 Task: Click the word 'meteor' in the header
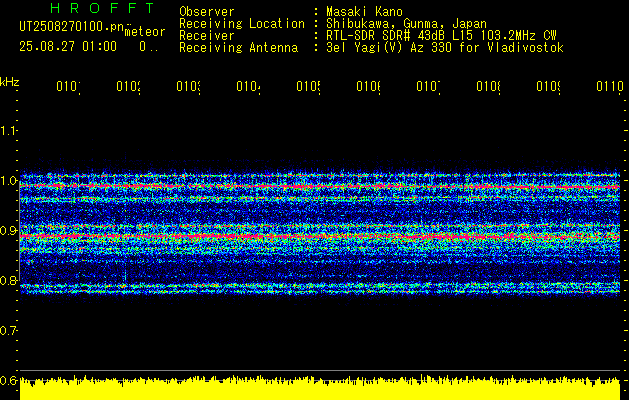point(145,32)
